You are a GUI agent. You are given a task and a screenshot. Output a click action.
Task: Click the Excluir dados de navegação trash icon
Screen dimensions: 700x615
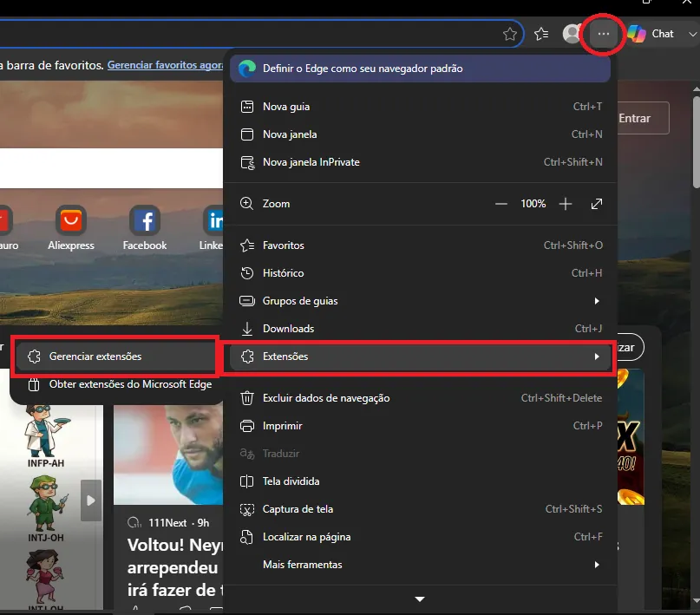(247, 398)
